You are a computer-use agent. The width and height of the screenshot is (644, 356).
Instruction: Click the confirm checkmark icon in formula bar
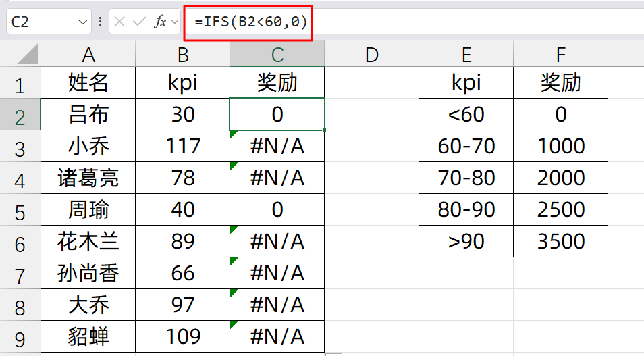point(140,22)
